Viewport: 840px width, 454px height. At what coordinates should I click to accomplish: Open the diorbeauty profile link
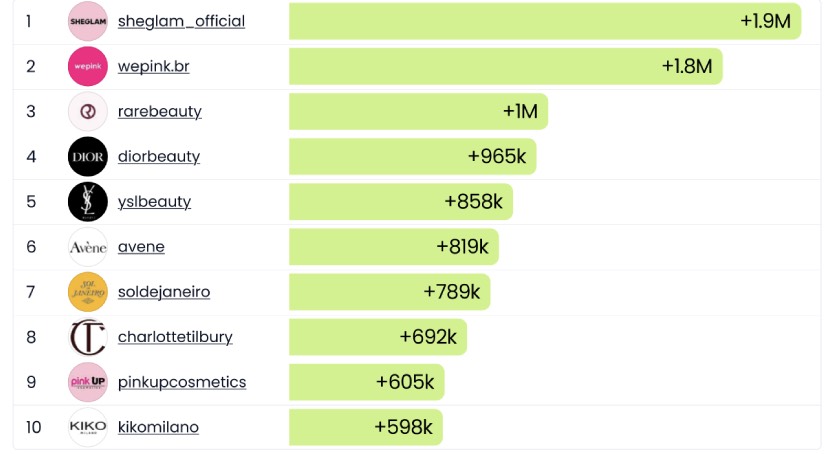[x=158, y=156]
